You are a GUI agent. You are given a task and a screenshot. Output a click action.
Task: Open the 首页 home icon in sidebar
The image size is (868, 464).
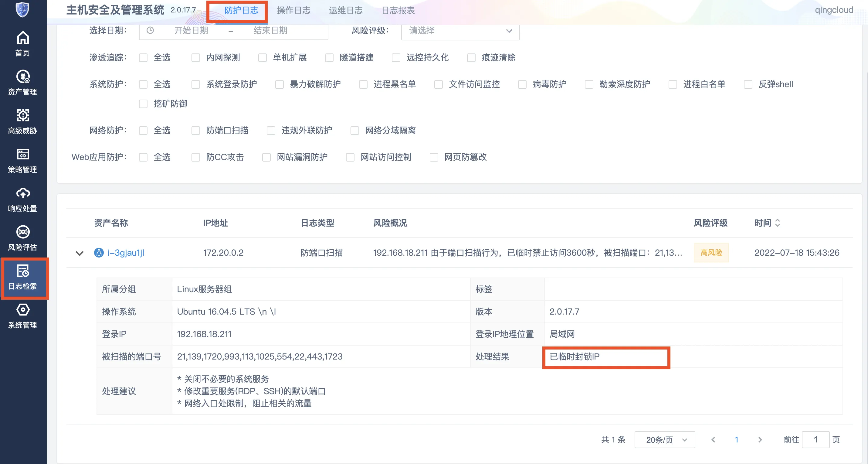[x=22, y=38]
